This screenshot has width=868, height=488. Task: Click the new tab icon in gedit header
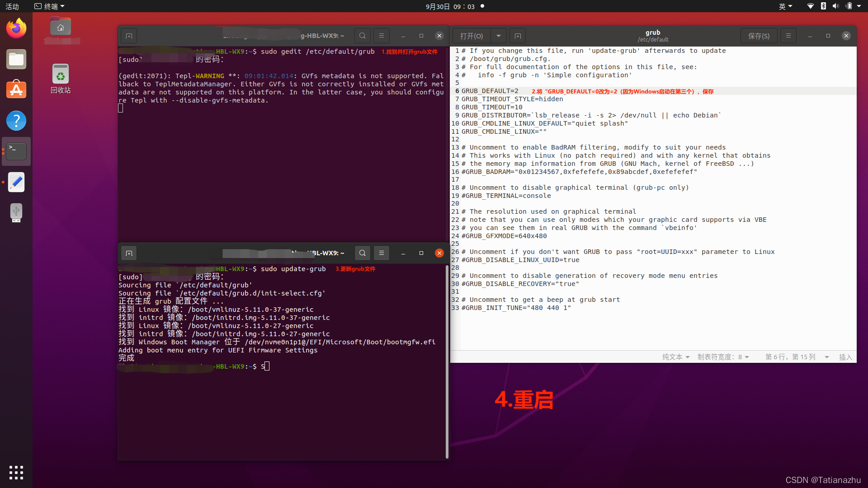click(x=518, y=36)
